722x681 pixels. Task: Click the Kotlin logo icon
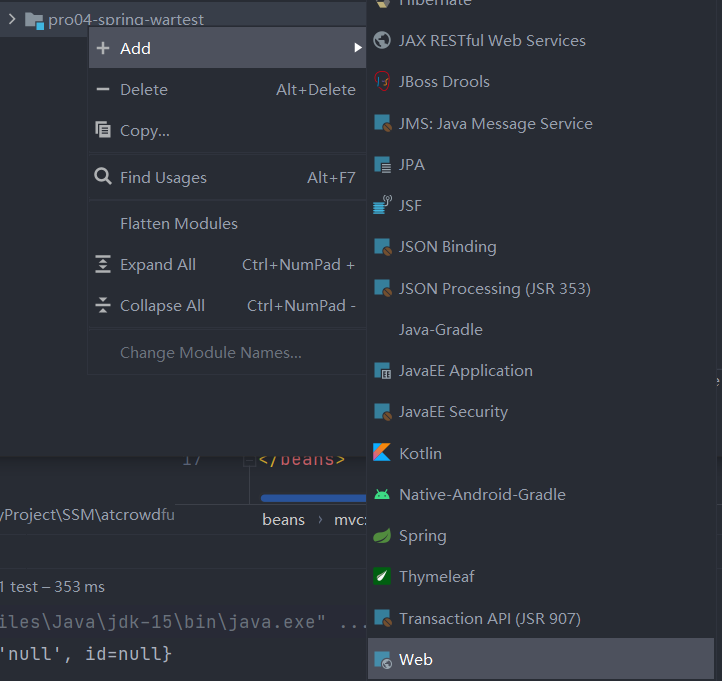[382, 452]
